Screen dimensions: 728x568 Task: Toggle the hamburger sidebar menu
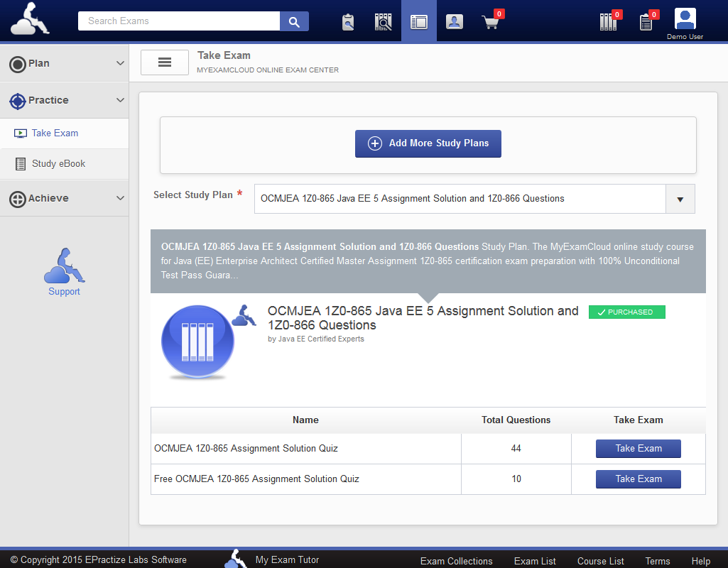coord(165,62)
